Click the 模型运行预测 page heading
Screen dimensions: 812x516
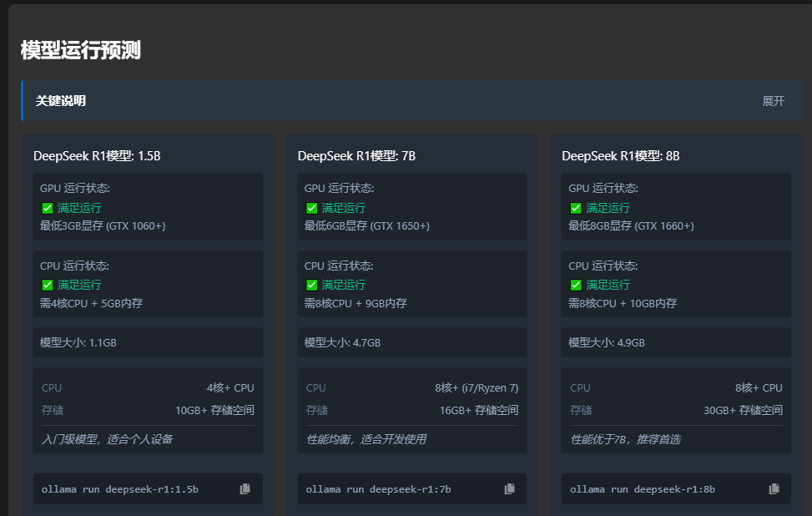point(81,50)
